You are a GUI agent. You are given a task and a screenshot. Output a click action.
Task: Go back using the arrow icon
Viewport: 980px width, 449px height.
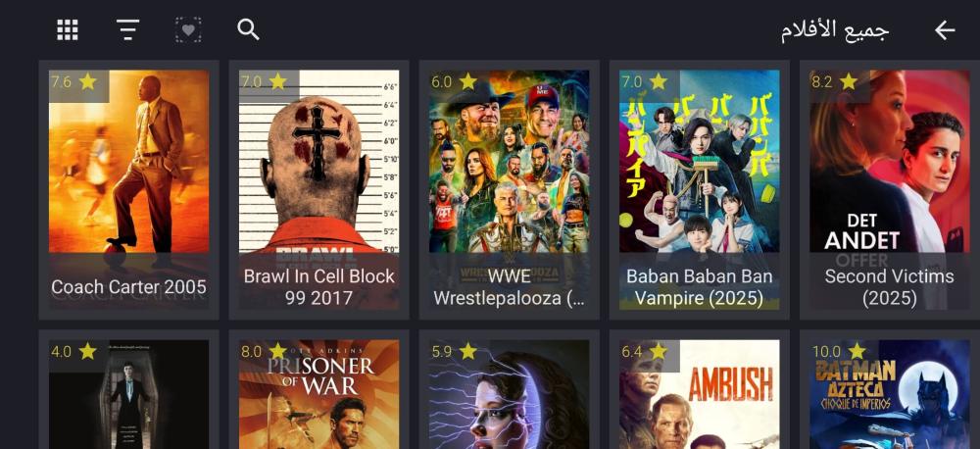click(945, 30)
